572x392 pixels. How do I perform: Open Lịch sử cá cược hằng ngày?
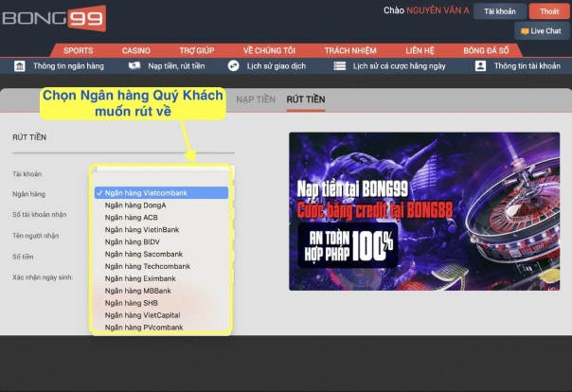tap(400, 66)
